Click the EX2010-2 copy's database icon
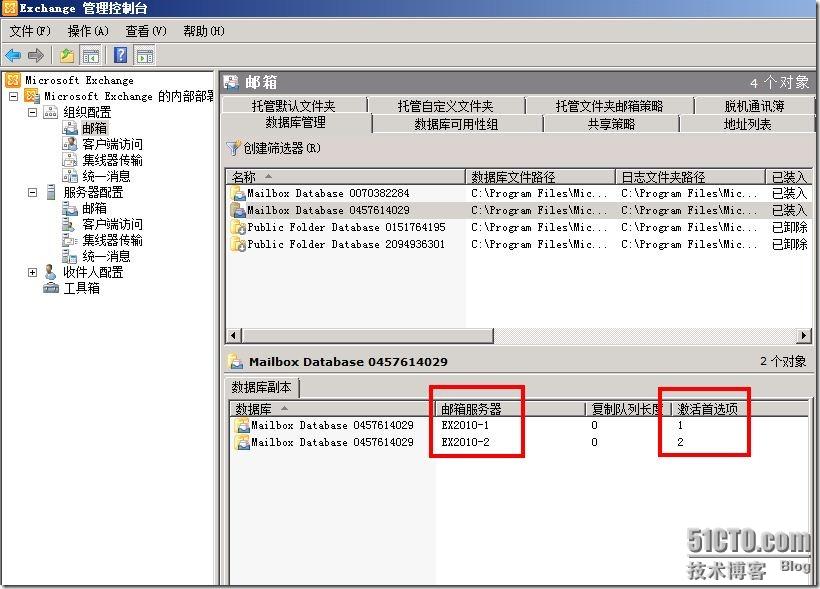 coord(242,442)
